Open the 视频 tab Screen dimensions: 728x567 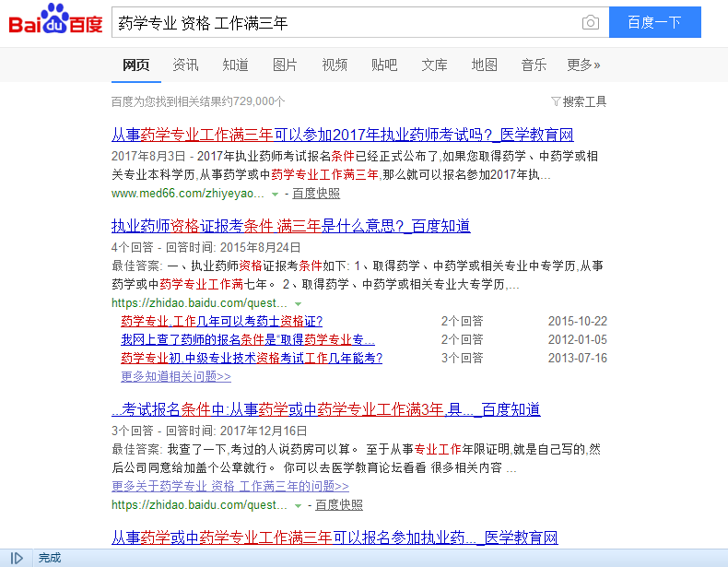pyautogui.click(x=335, y=65)
